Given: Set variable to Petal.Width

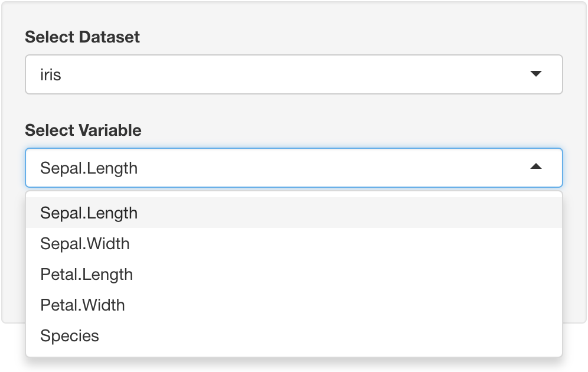Looking at the screenshot, I should coord(82,305).
